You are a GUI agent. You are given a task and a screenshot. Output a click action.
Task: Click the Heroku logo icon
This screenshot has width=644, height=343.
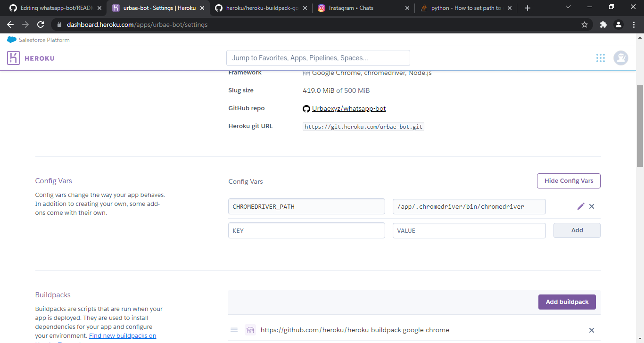(13, 58)
